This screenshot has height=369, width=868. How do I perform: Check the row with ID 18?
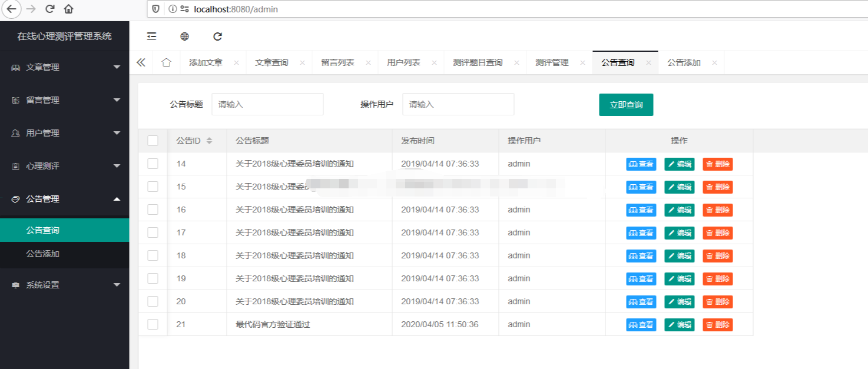pos(153,255)
